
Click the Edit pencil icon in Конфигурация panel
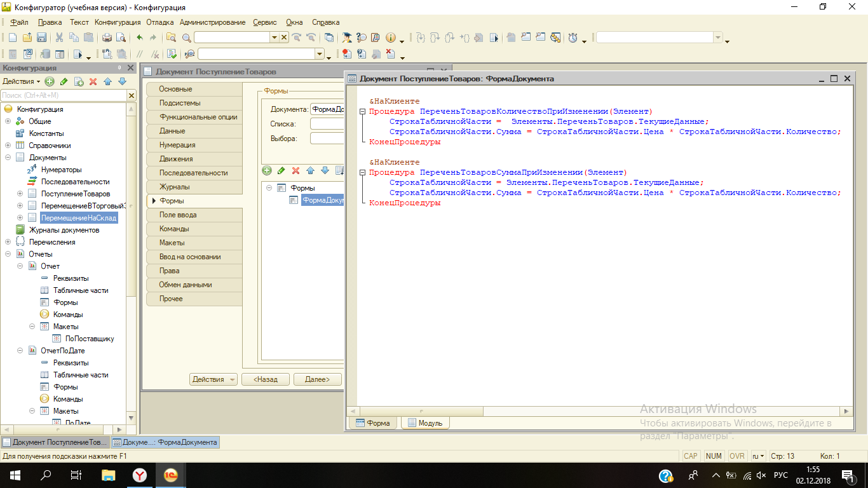(x=64, y=81)
